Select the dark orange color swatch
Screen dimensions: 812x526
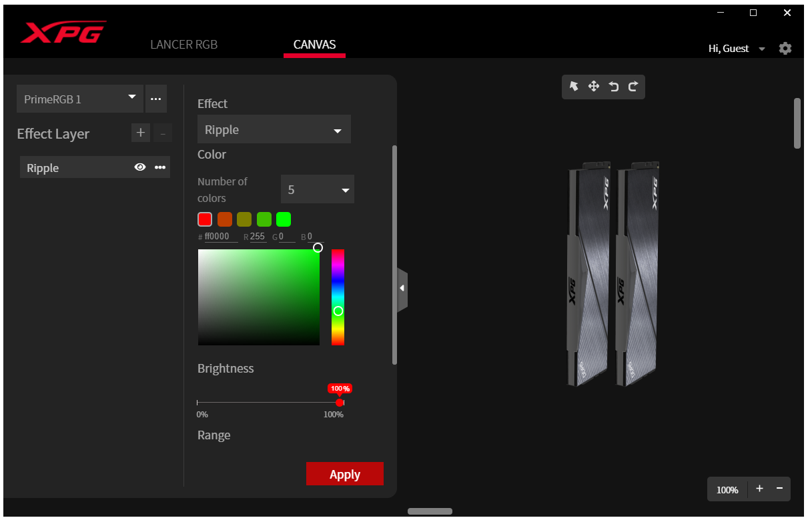click(225, 219)
